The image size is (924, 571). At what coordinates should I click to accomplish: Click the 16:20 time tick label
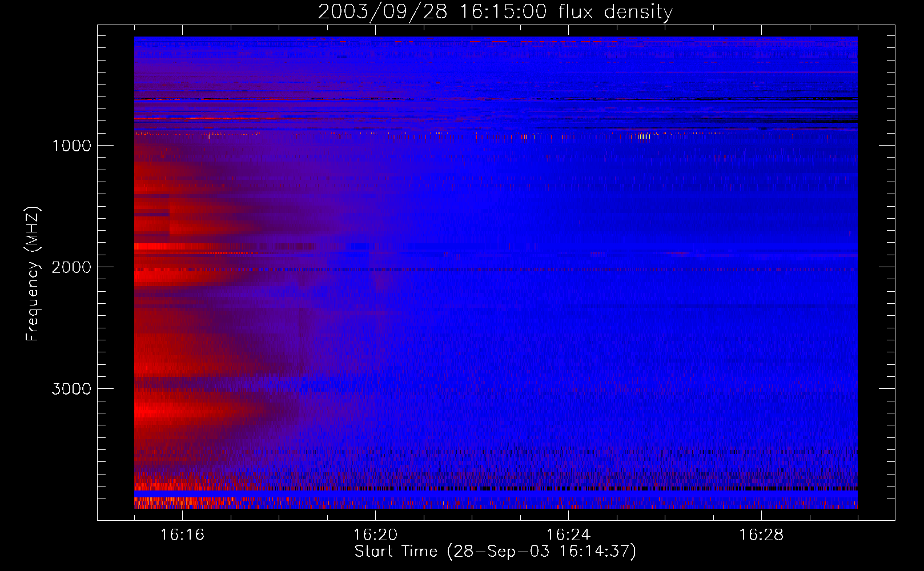(375, 535)
